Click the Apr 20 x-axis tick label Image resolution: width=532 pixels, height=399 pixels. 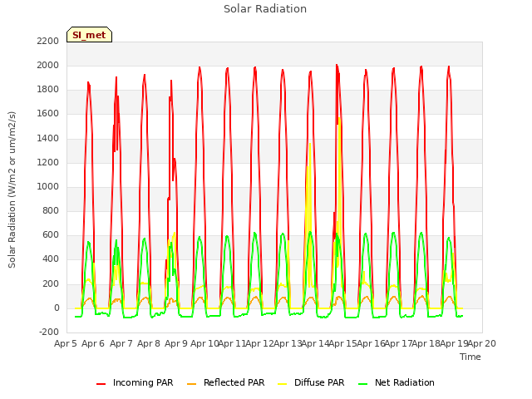[482, 343]
